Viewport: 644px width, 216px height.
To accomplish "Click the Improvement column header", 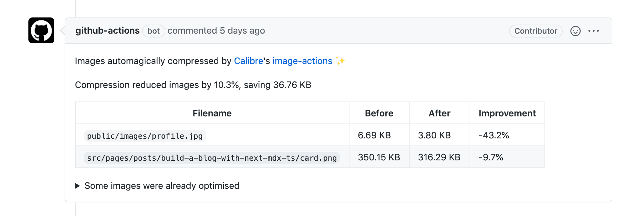I will coord(507,113).
